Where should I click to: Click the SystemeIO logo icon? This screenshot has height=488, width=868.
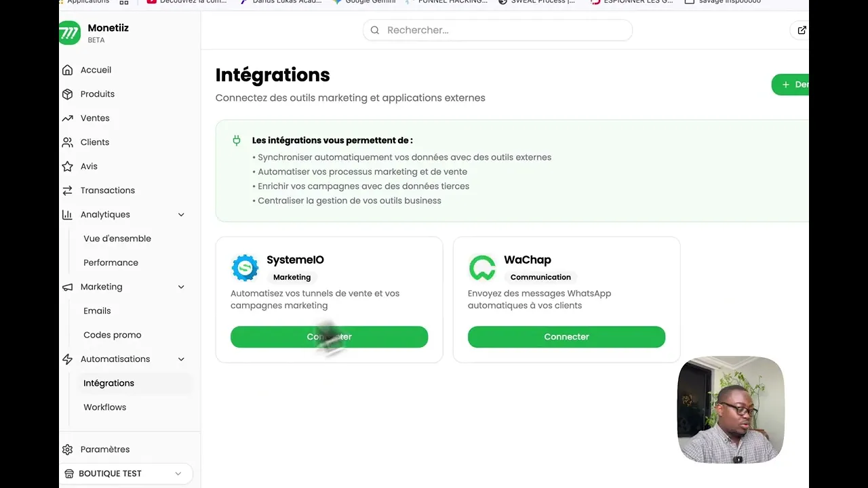pos(245,268)
